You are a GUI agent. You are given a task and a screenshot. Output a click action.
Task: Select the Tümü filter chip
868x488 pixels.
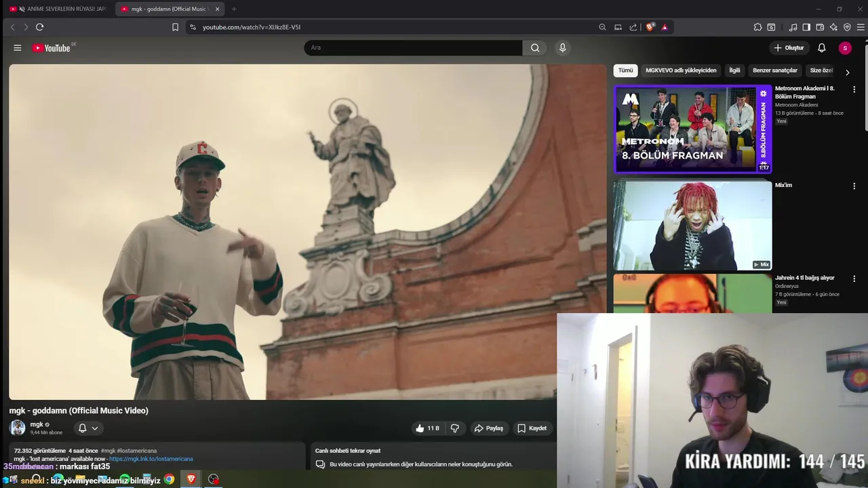(x=625, y=70)
